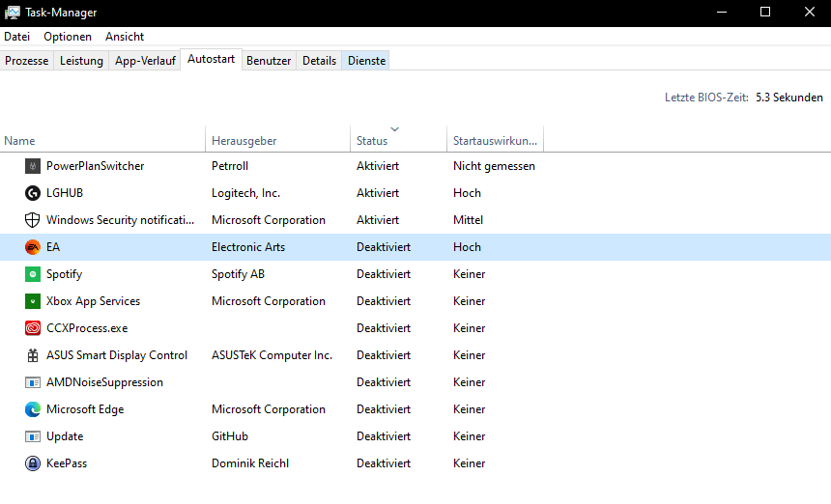Screen dimensions: 831x504
Task: Select the Windows Security notification entry
Action: pos(121,220)
